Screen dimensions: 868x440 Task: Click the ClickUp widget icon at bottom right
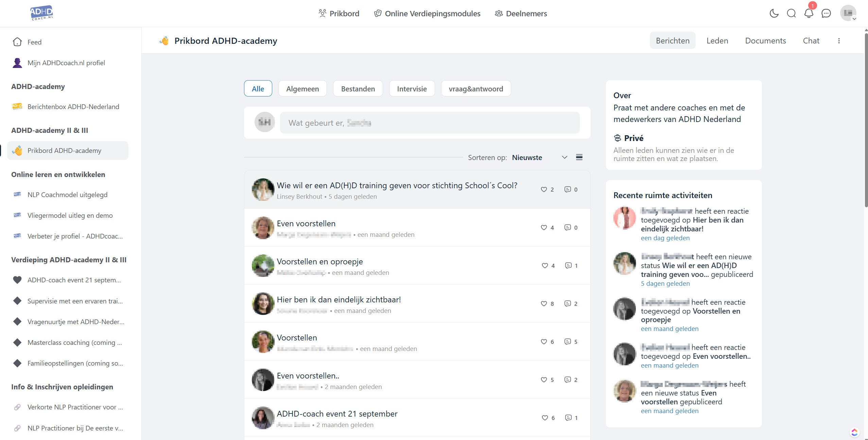[854, 432]
